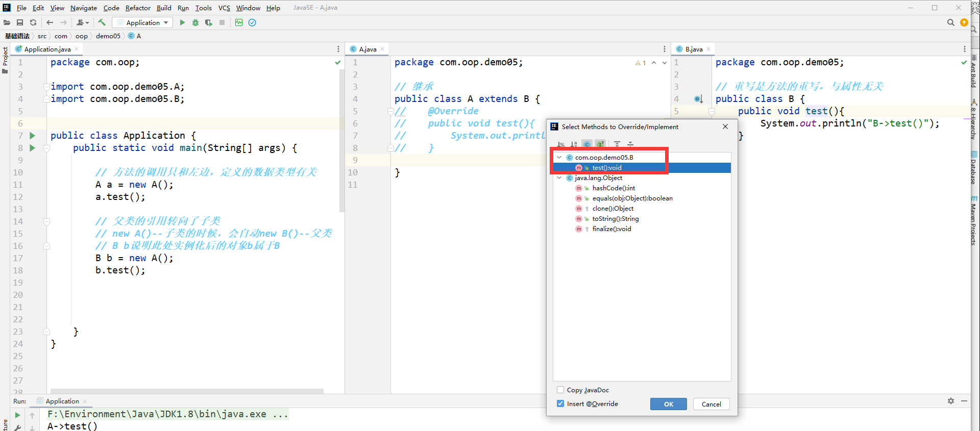
Task: Run Application with the green play icon
Action: 182,22
